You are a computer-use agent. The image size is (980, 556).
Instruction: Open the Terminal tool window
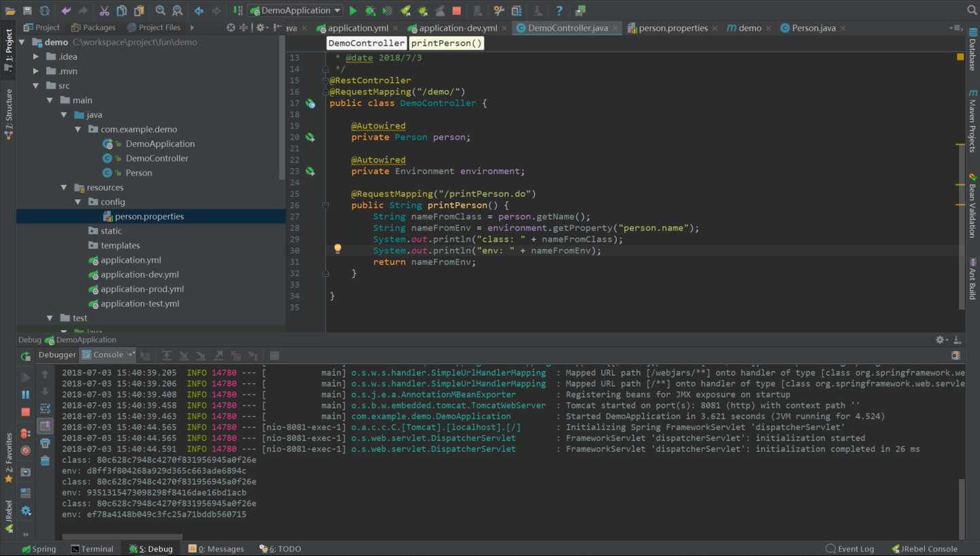tap(91, 549)
